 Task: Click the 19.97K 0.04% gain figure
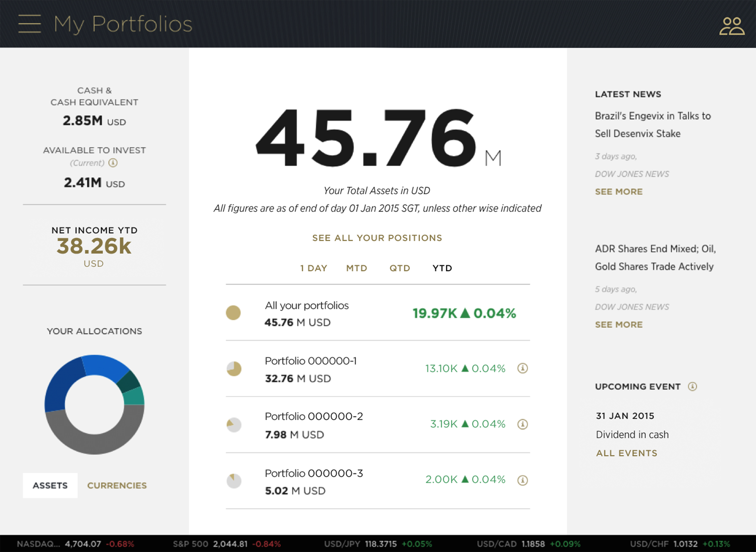[464, 313]
